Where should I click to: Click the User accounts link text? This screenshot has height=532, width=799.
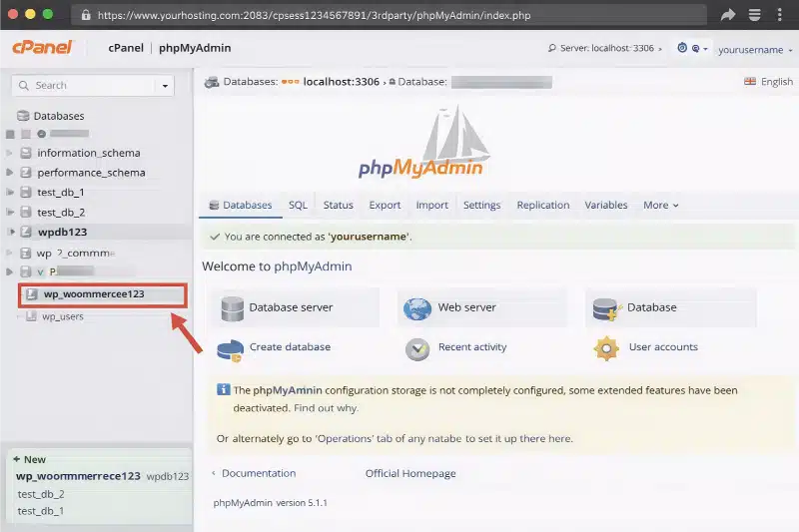click(x=663, y=346)
